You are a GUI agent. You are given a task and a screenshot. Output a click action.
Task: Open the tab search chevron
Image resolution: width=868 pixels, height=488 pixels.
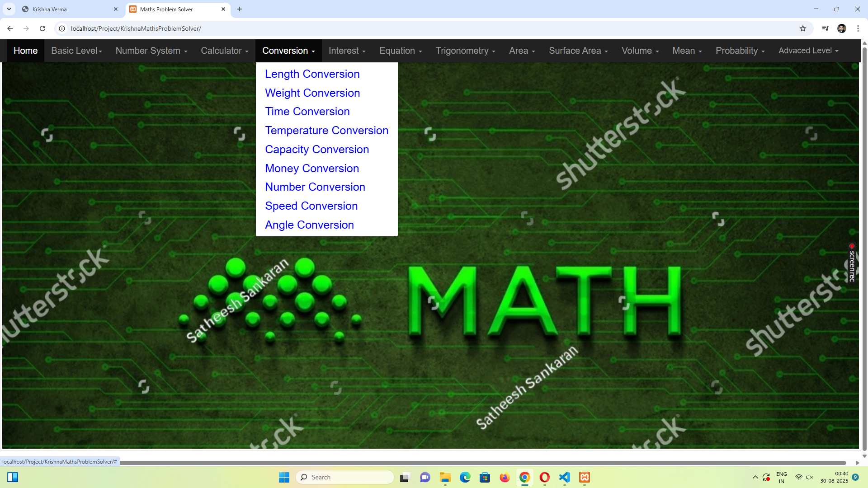[9, 9]
